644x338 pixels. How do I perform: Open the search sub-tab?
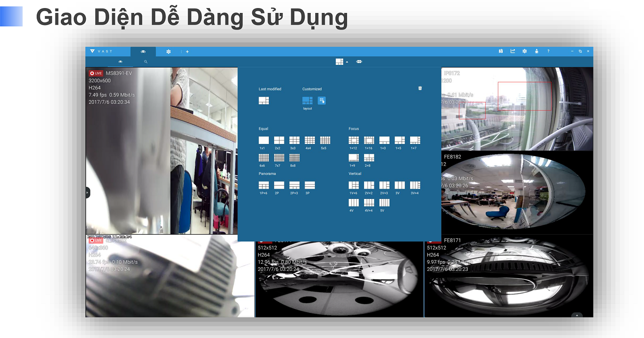[146, 62]
